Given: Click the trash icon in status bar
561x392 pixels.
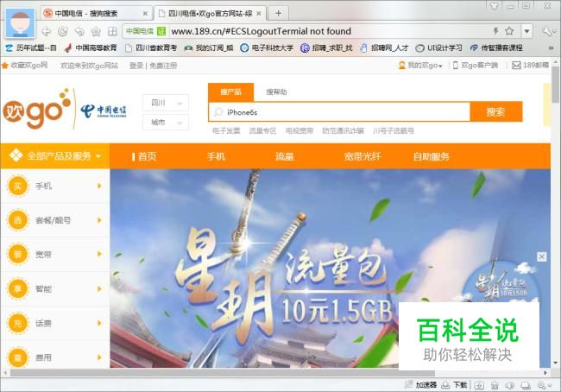Looking at the screenshot, I should click(x=495, y=385).
